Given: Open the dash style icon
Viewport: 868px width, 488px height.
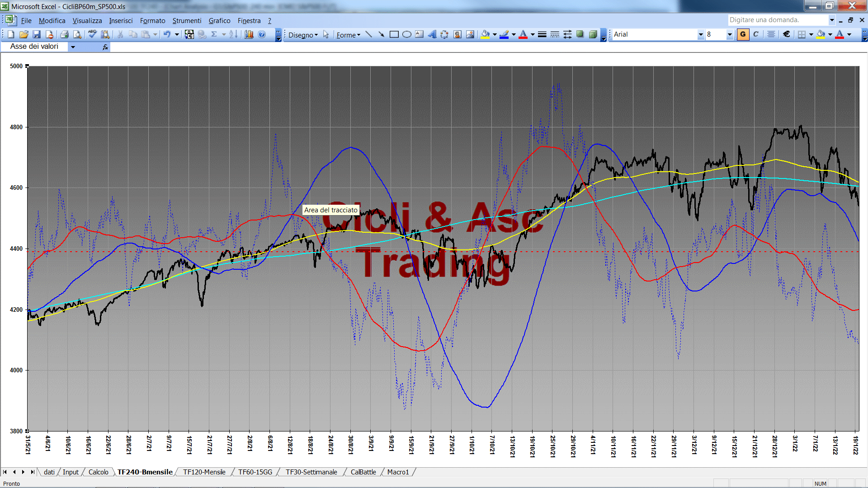Looking at the screenshot, I should 555,34.
